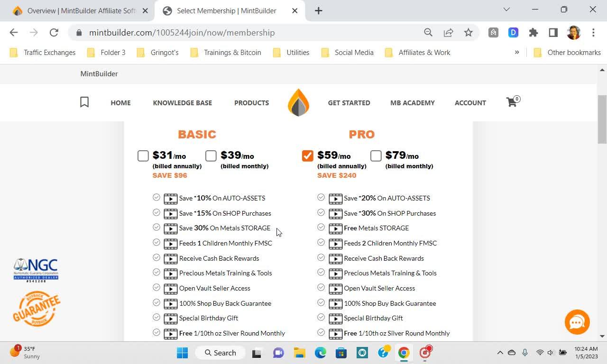The width and height of the screenshot is (607, 364).
Task: Toggle the Chrome side panel icon
Action: pyautogui.click(x=553, y=32)
